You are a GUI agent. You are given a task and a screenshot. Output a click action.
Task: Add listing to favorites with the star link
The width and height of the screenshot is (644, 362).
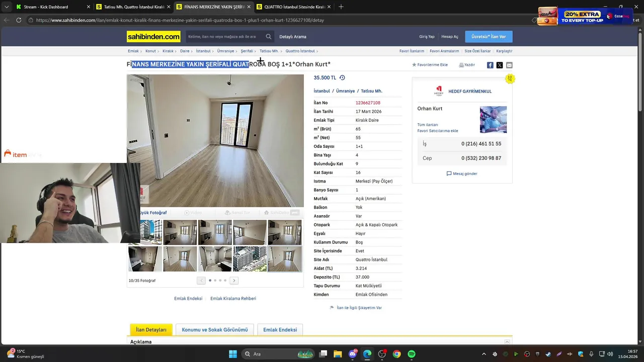(430, 65)
